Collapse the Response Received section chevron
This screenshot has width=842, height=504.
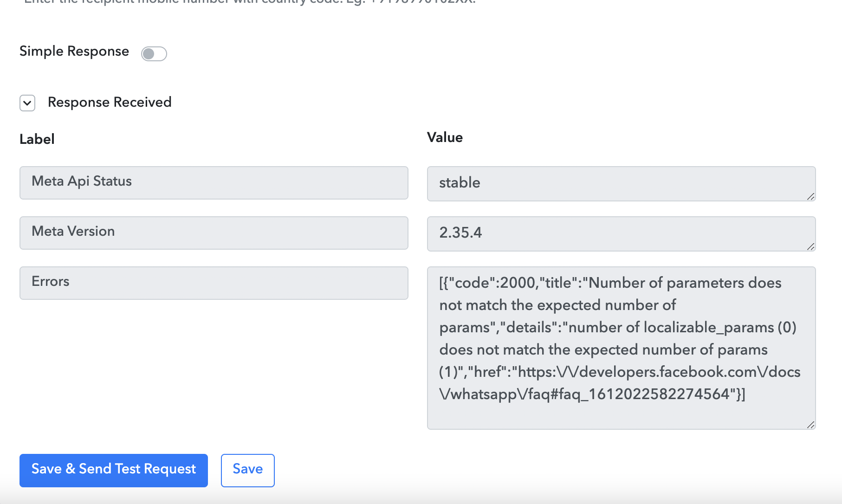tap(27, 103)
